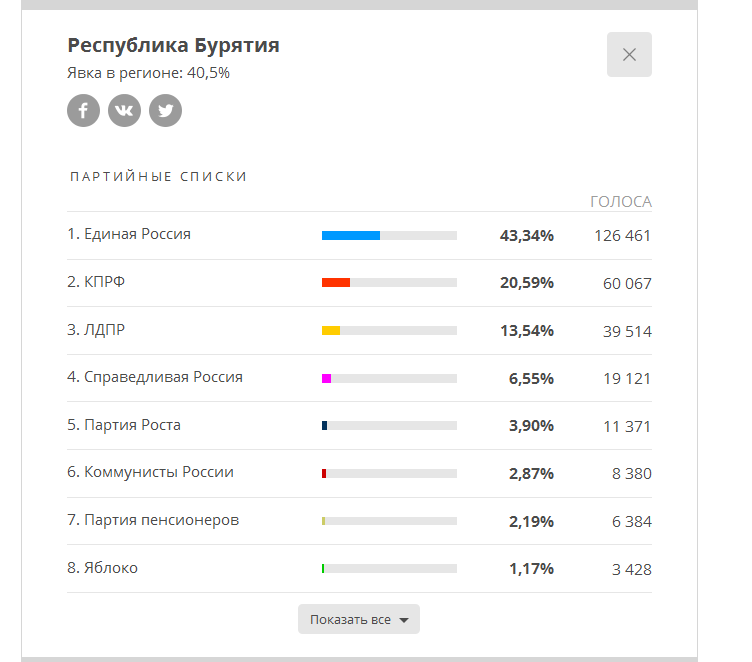Share results via Facebook icon

[x=83, y=111]
